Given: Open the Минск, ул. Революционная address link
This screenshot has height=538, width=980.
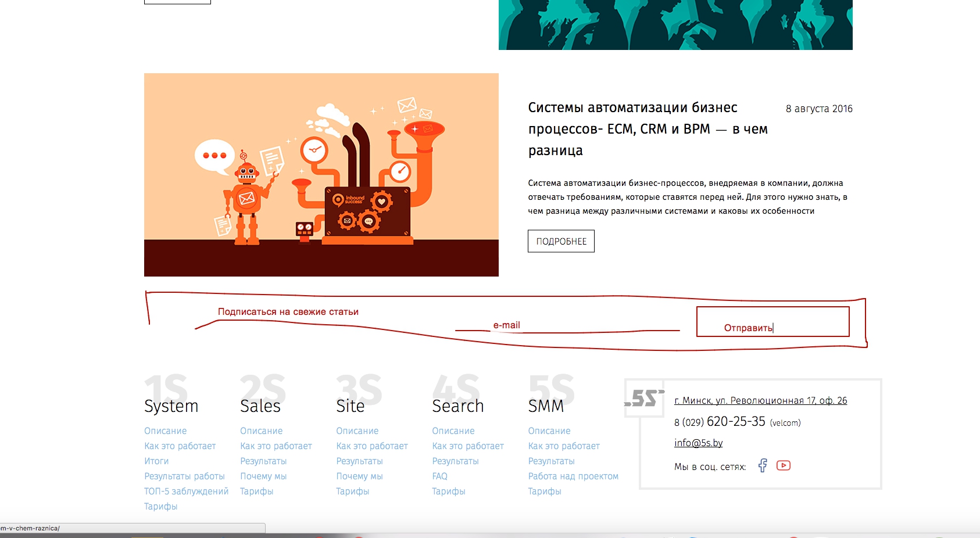Looking at the screenshot, I should (760, 400).
